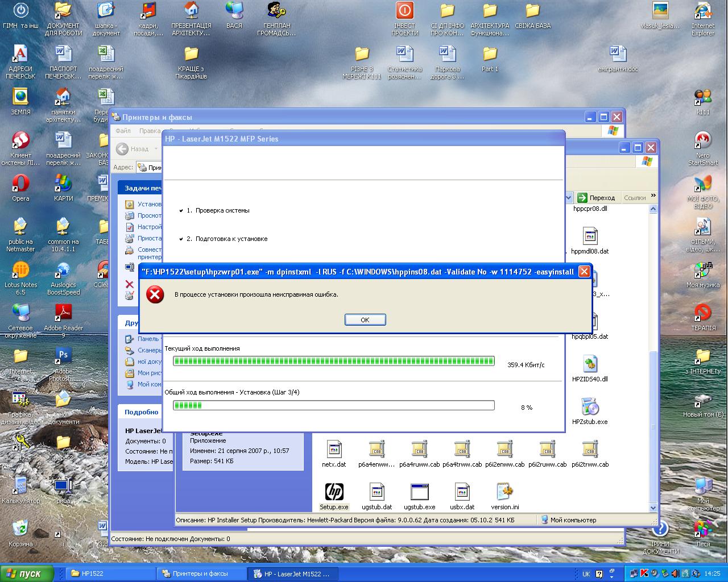Click the Мои рисунки link in sidebar
Image resolution: width=728 pixels, height=582 pixels.
144,373
